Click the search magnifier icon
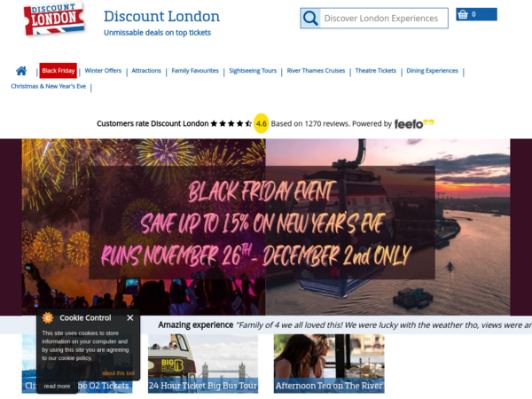This screenshot has width=532, height=399. pyautogui.click(x=310, y=18)
